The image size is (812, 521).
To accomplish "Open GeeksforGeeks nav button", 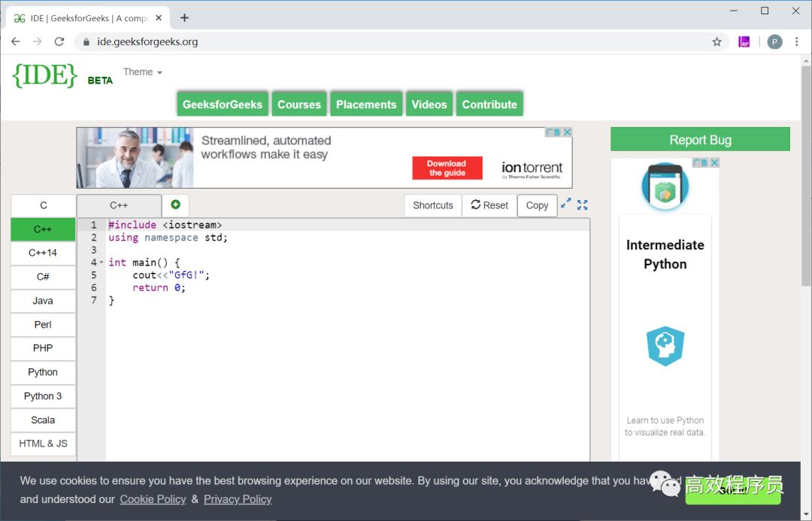I will [223, 104].
